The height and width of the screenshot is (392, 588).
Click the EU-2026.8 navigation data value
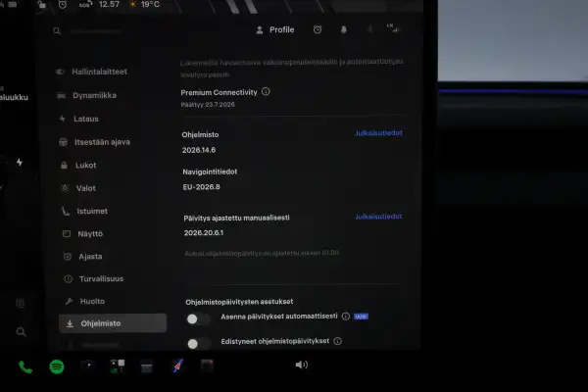[201, 187]
